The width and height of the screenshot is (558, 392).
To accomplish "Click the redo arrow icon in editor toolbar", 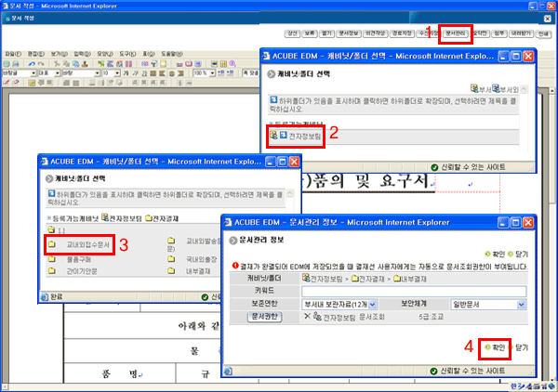I will point(41,64).
